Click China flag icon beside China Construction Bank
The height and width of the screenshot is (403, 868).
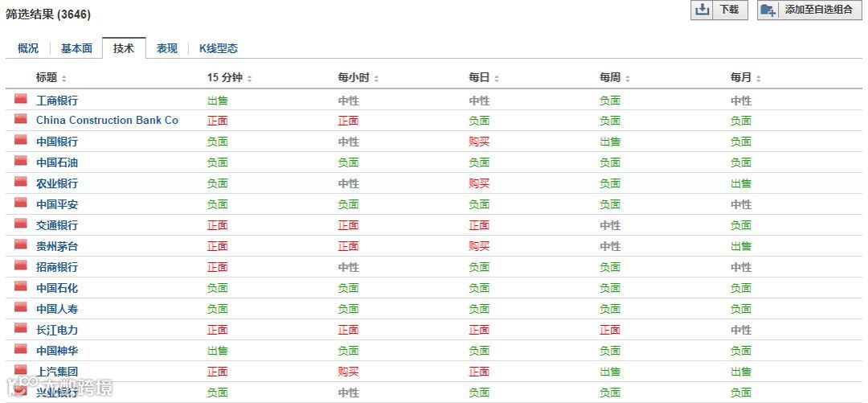pos(20,118)
